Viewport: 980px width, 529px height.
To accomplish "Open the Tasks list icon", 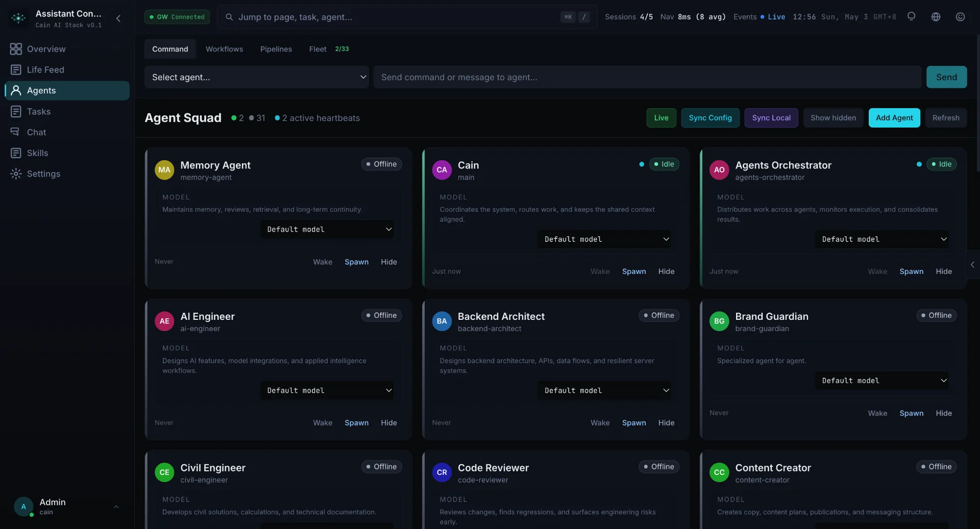I will [16, 111].
